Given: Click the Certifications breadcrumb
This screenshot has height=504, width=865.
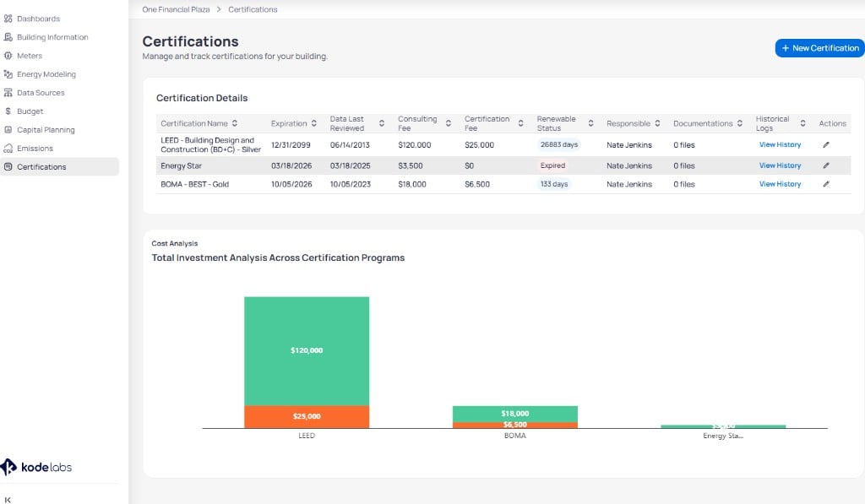Looking at the screenshot, I should 253,9.
